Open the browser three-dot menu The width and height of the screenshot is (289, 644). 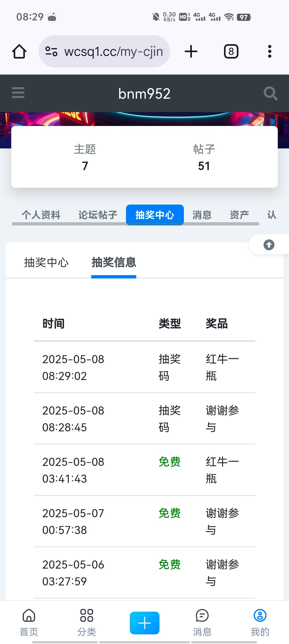coord(269,51)
